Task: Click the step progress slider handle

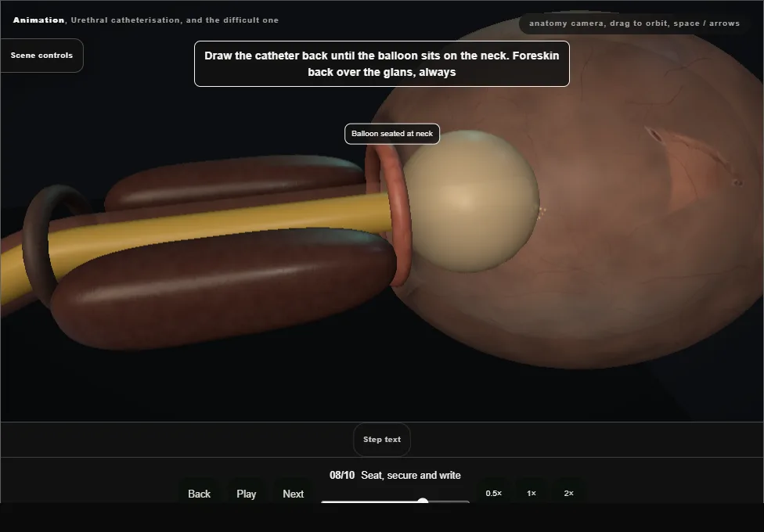Action: 423,501
